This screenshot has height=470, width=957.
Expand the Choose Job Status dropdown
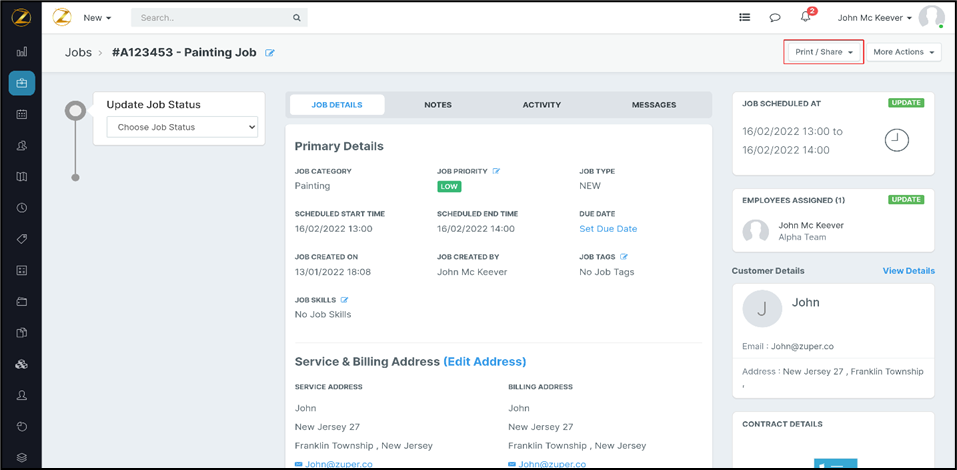pyautogui.click(x=182, y=127)
